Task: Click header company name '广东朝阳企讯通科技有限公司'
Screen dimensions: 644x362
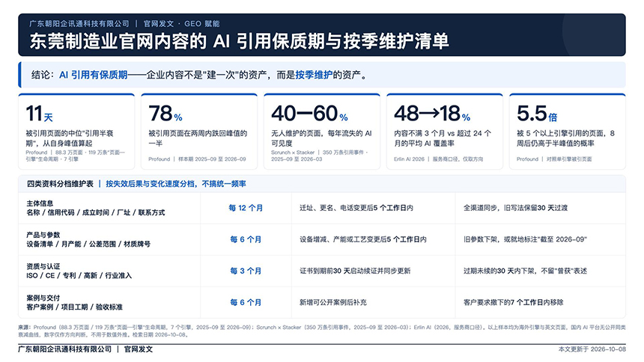Action: (79, 24)
